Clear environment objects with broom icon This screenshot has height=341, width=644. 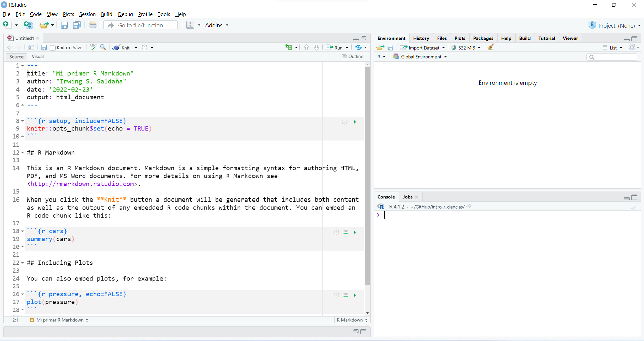click(491, 47)
